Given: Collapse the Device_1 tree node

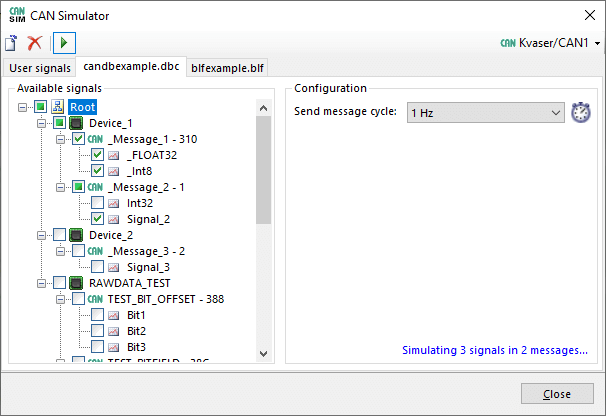Looking at the screenshot, I should 41,123.
